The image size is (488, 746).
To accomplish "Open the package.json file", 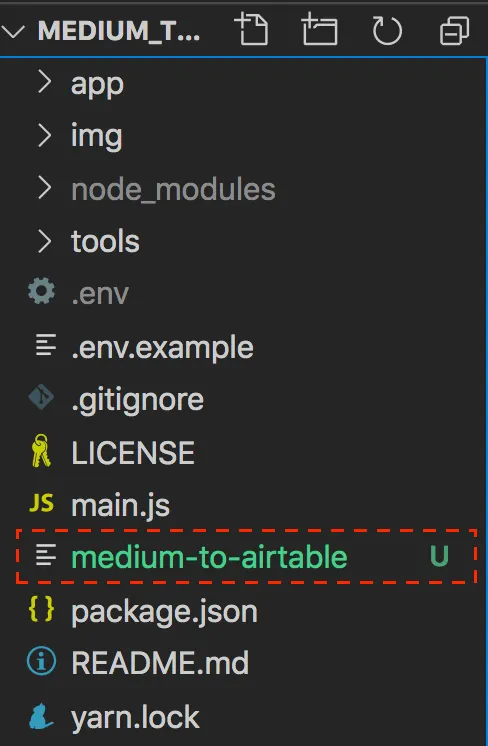I will pos(164,612).
